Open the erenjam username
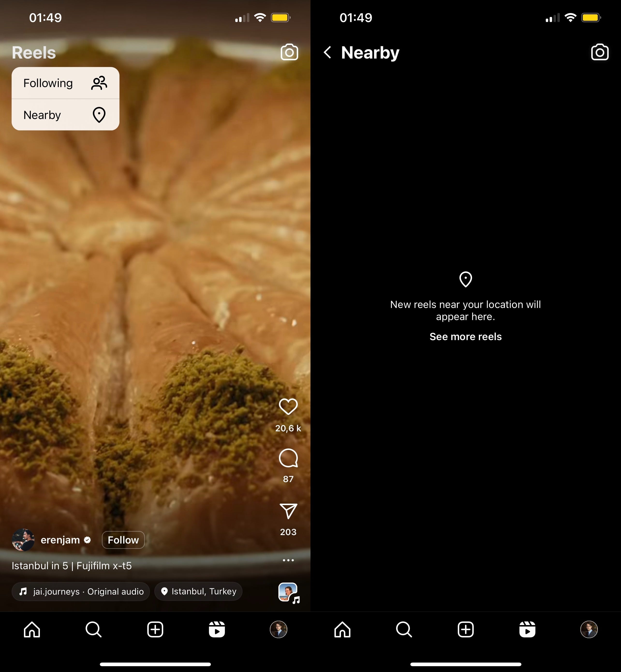 coord(60,540)
